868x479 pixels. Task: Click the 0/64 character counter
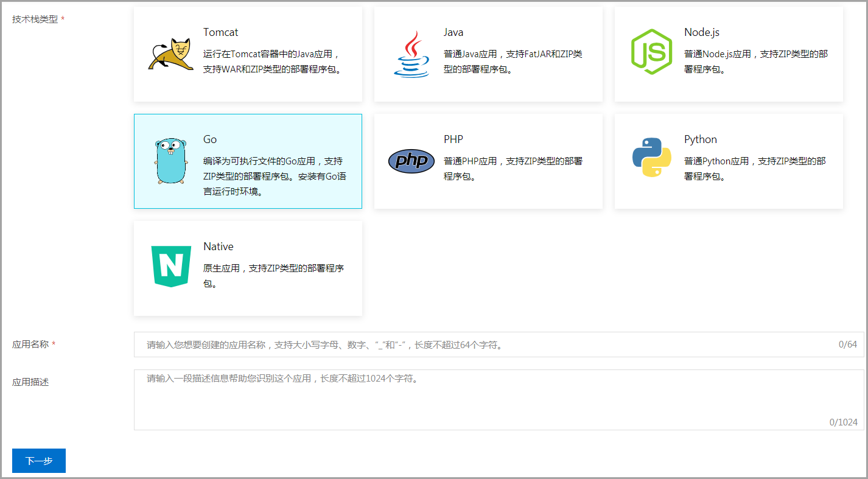click(848, 344)
